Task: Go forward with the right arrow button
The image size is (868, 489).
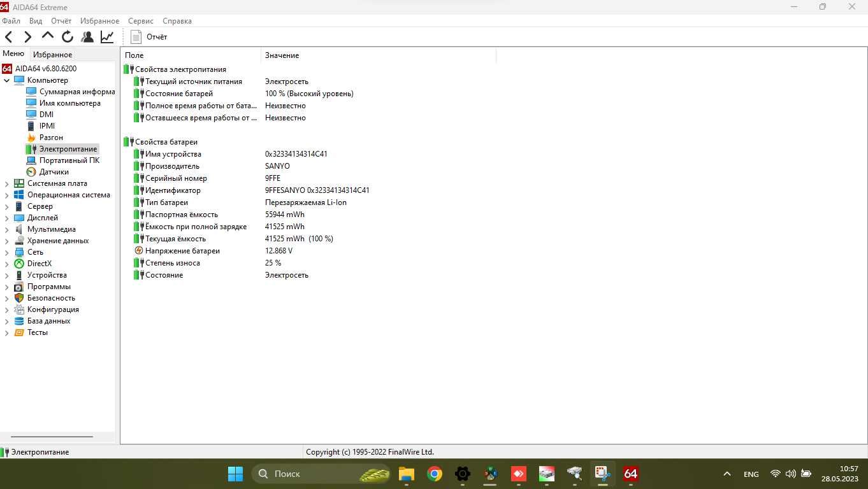Action: click(x=28, y=37)
